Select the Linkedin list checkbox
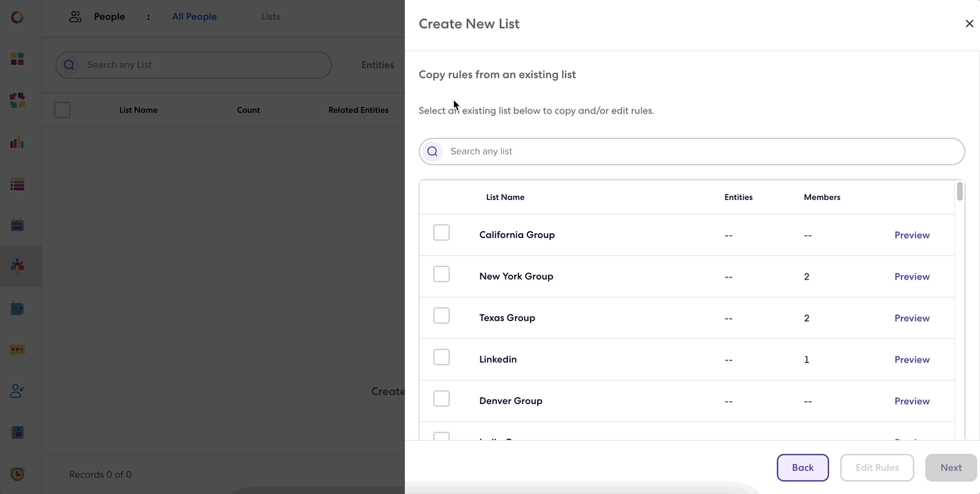Viewport: 980px width, 494px height. 442,358
